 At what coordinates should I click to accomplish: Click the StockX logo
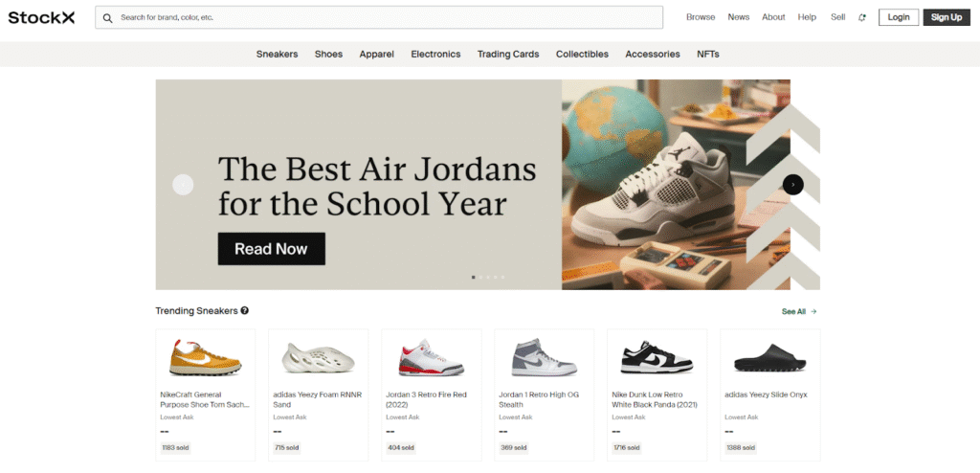pos(41,17)
